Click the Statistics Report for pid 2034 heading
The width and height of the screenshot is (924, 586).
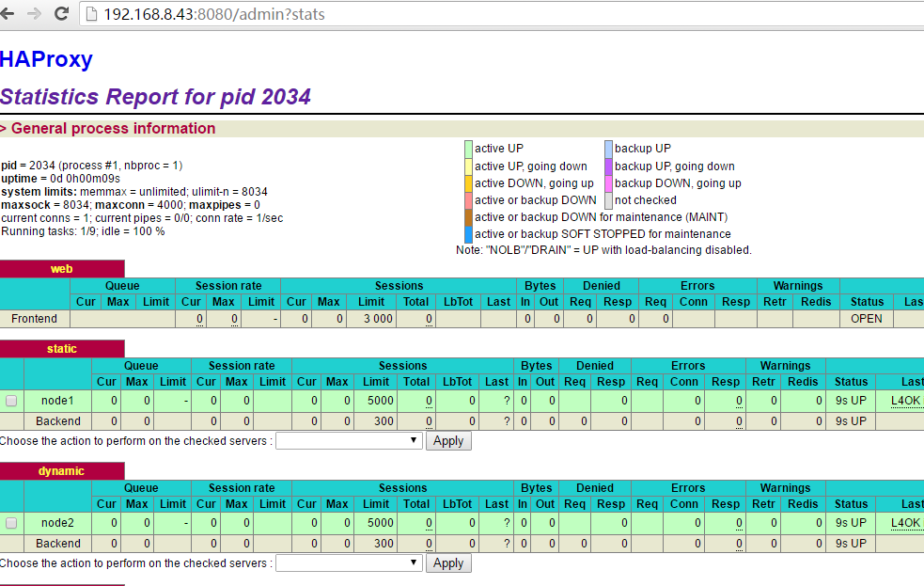click(156, 97)
